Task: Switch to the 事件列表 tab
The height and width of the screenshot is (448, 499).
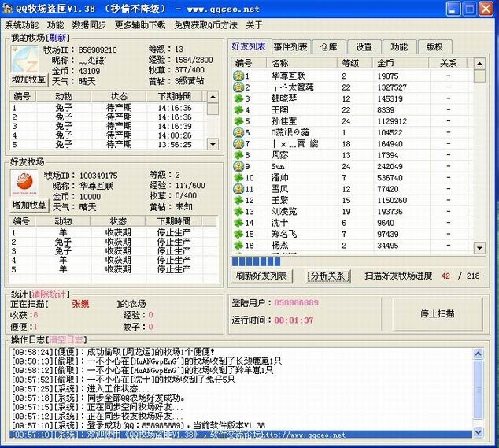Action: [291, 47]
